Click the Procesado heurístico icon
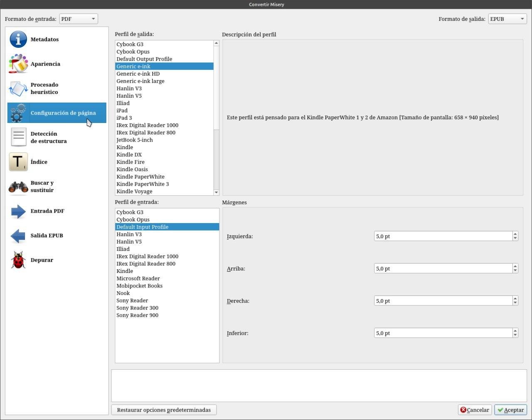532x420 pixels. pos(18,88)
